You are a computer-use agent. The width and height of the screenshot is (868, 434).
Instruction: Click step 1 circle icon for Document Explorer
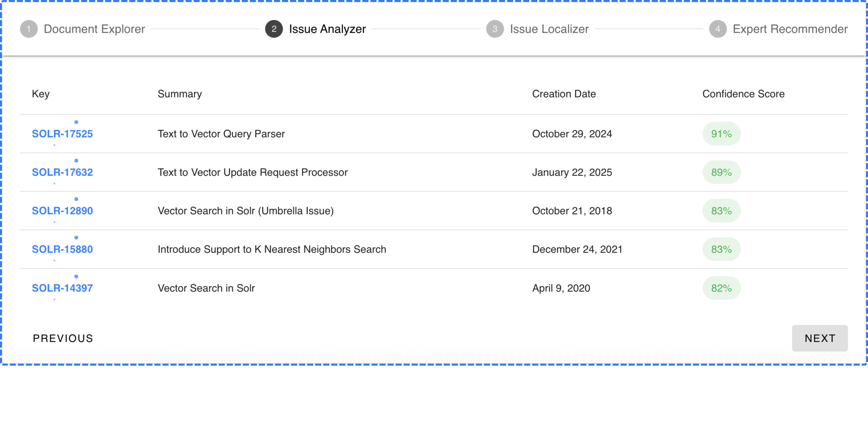click(29, 29)
